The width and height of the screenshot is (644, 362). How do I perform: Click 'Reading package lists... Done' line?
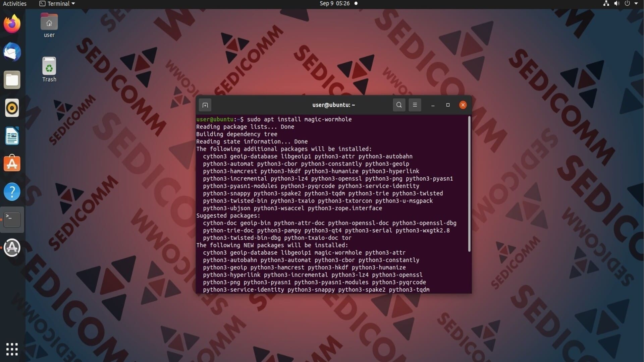tap(245, 127)
